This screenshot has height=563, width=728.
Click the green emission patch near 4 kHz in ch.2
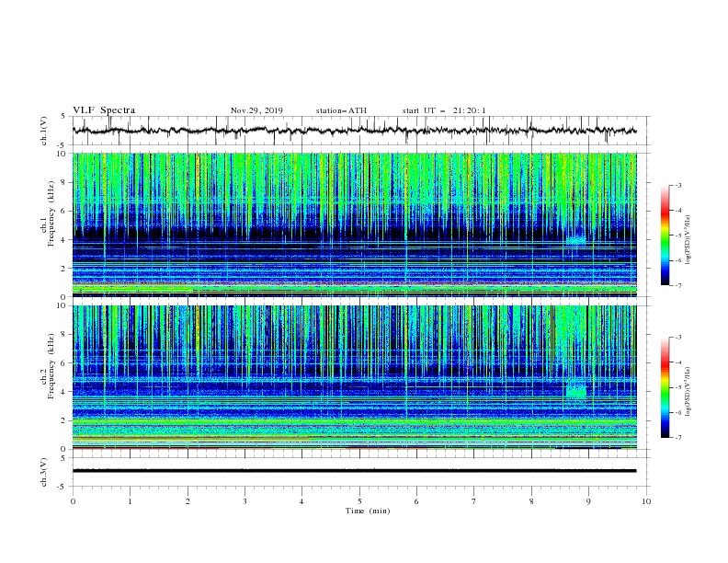[x=576, y=389]
